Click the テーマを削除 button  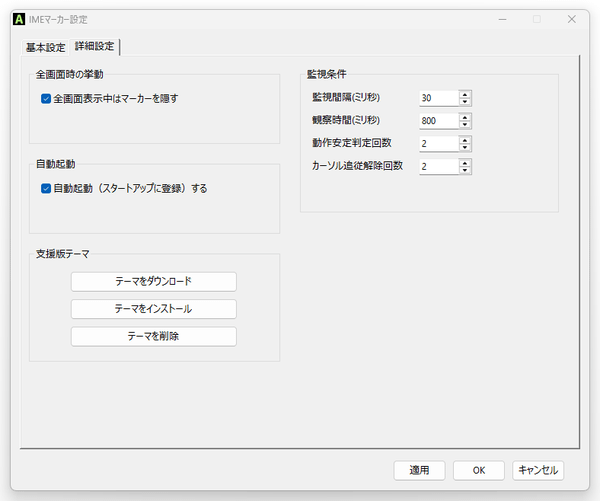point(153,336)
